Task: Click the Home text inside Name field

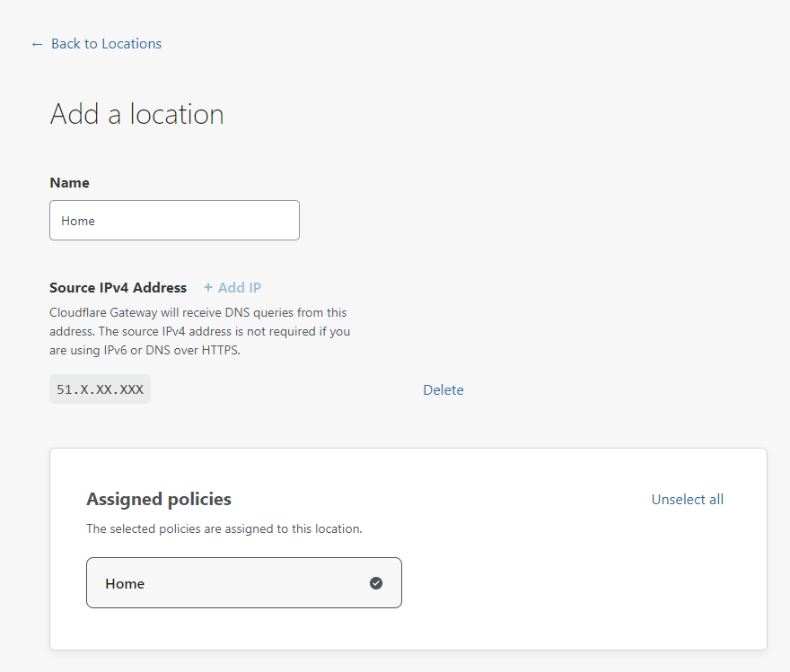Action: 78,221
